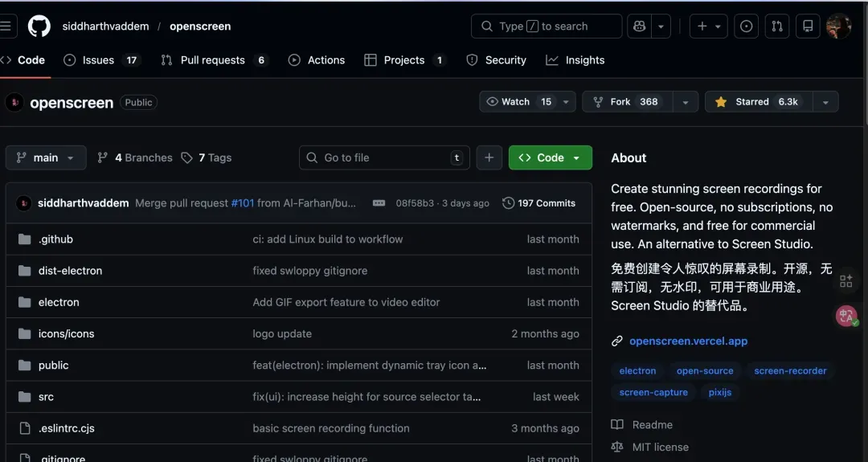Expand the Fork options caret
The width and height of the screenshot is (868, 462).
coord(686,102)
